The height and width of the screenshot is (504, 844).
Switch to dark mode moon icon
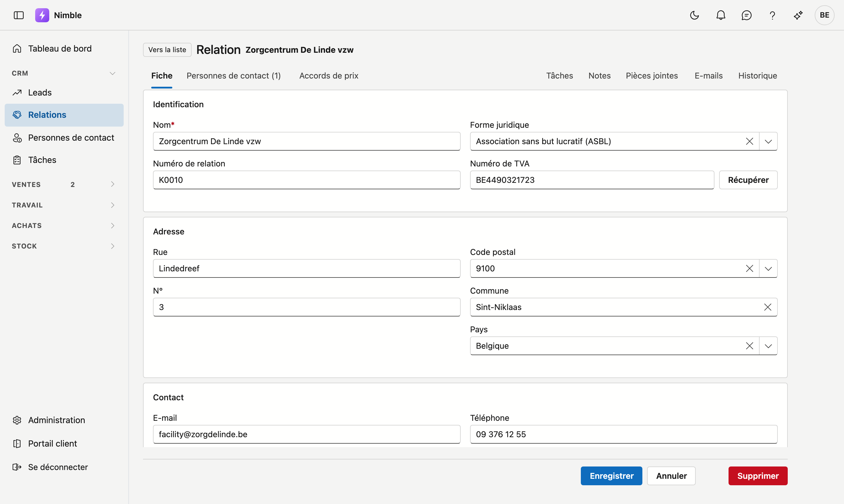tap(695, 15)
